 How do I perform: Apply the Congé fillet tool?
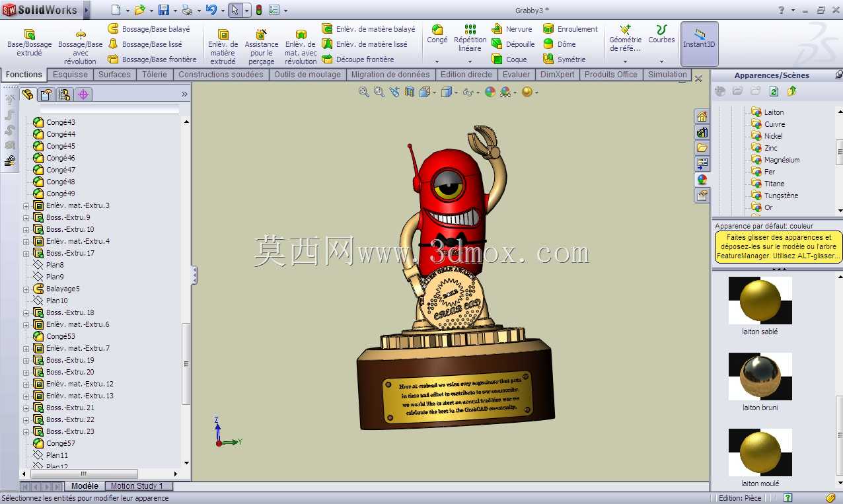(437, 34)
